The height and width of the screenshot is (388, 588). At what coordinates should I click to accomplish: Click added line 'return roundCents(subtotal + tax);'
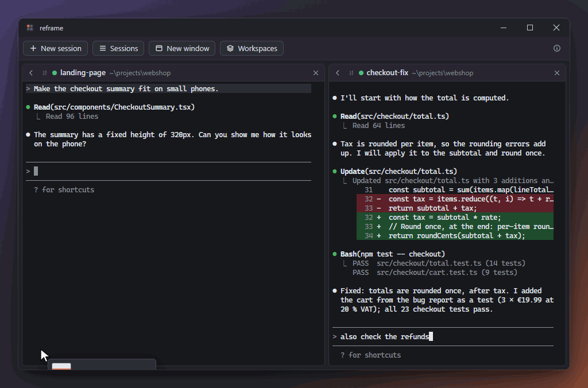click(x=455, y=236)
